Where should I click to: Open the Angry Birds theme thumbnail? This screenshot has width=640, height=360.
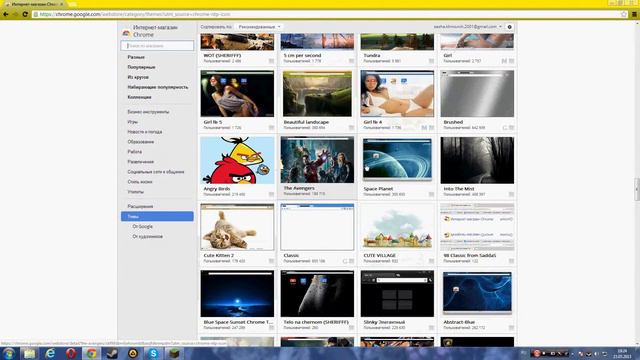[237, 160]
